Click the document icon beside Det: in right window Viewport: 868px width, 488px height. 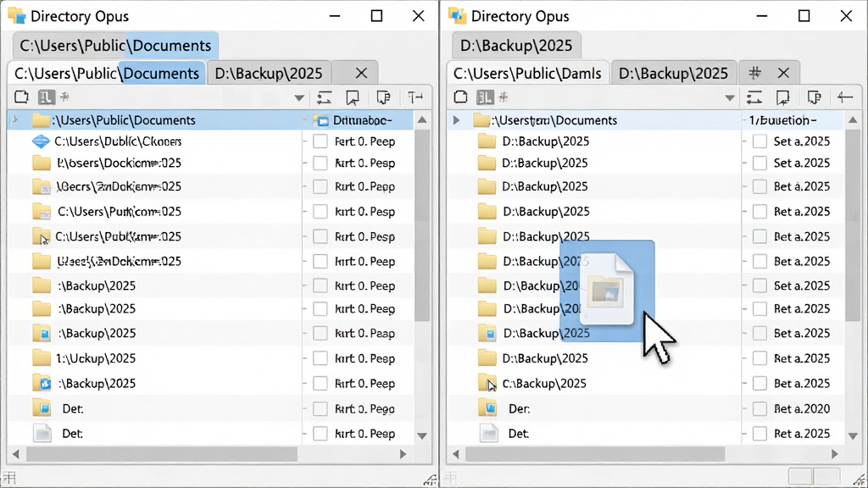[489, 433]
